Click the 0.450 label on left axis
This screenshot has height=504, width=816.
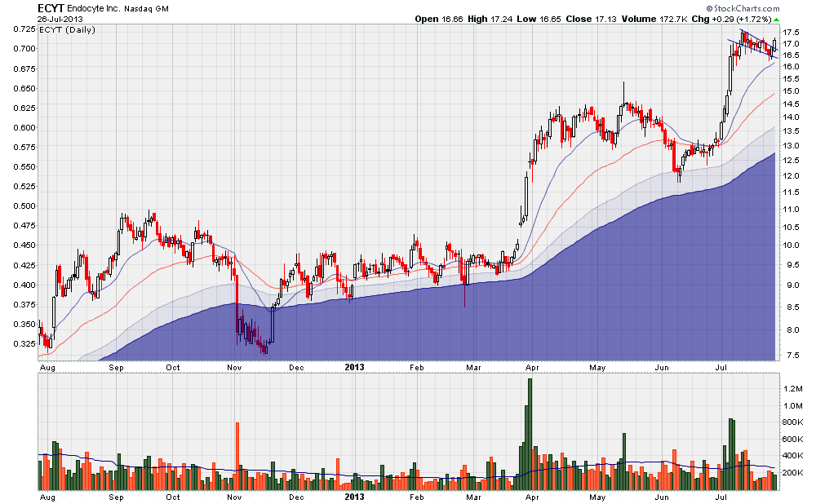(24, 245)
